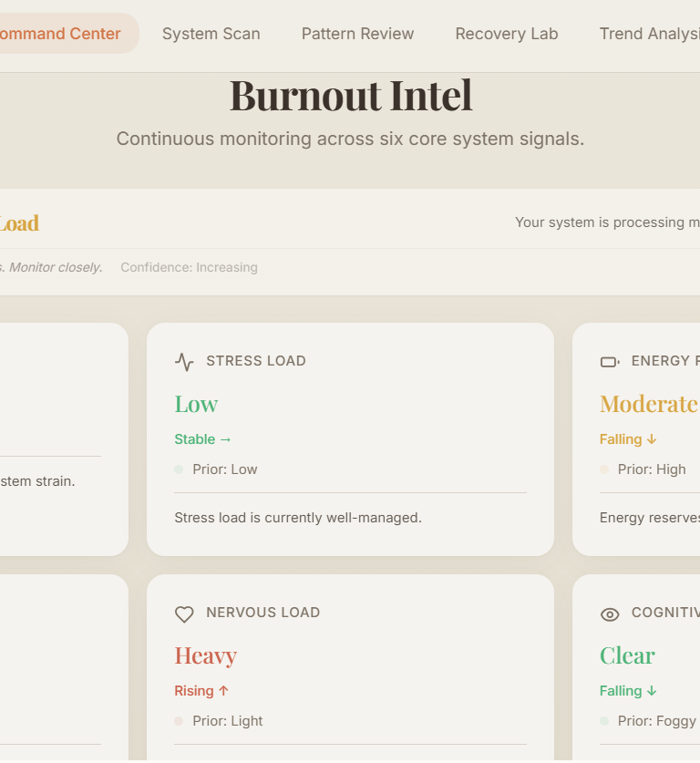Click the Prior: Low text

(225, 469)
